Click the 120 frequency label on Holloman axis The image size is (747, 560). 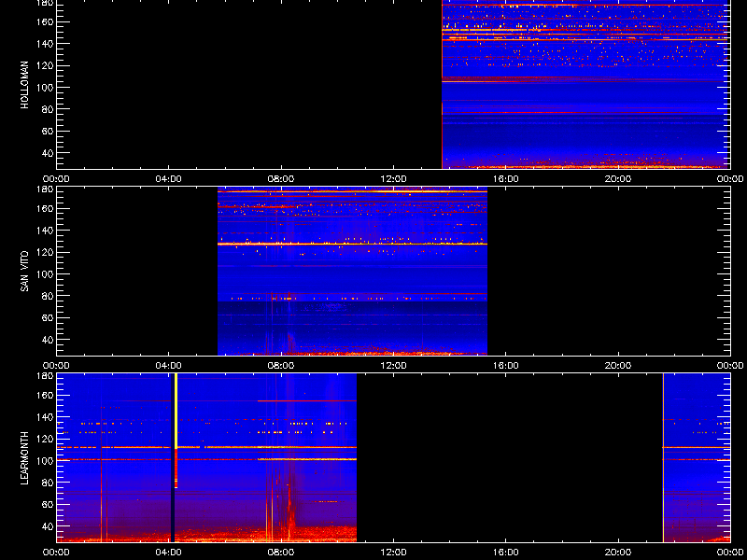tap(45, 65)
